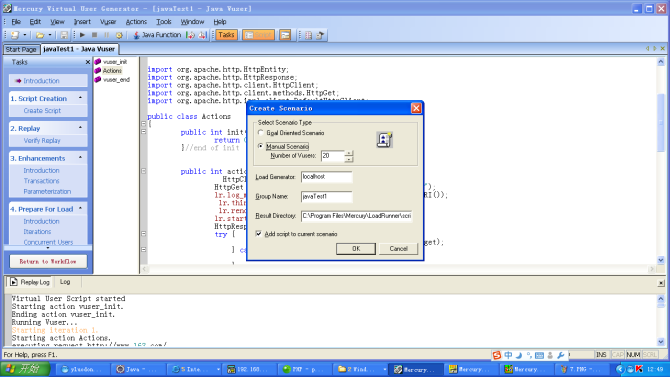Click the IME user person icon
670x377 pixels.
(x=550, y=355)
